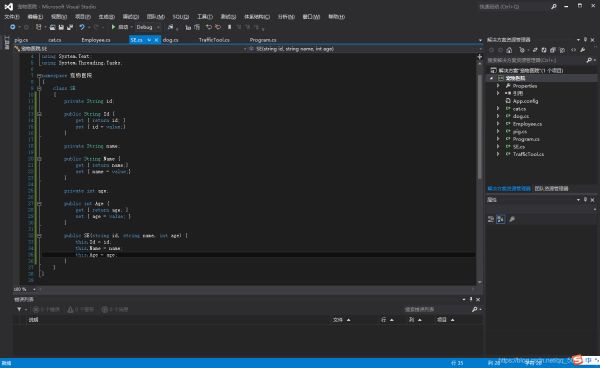Screen dimensions: 600x368
Task: Click the Open File toolbar icon
Action: [x=52, y=27]
